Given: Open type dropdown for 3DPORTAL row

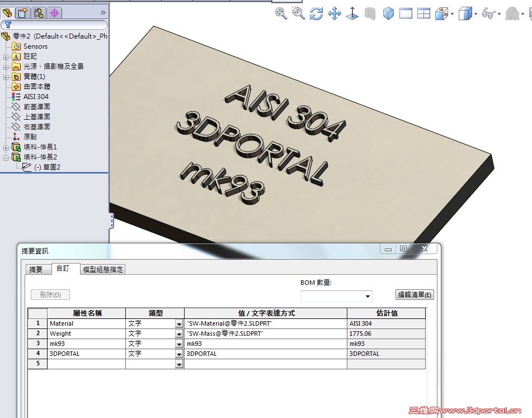Looking at the screenshot, I should [x=179, y=354].
